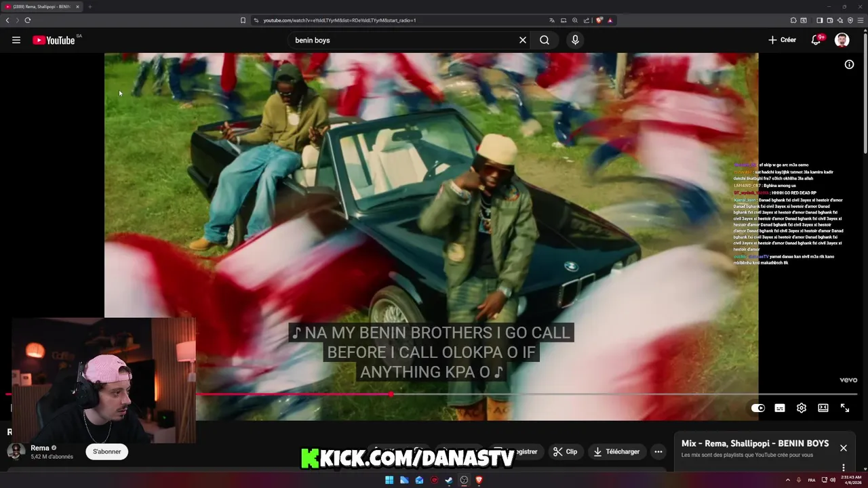
Task: Close the Rema YouTube browser tab
Action: point(77,7)
